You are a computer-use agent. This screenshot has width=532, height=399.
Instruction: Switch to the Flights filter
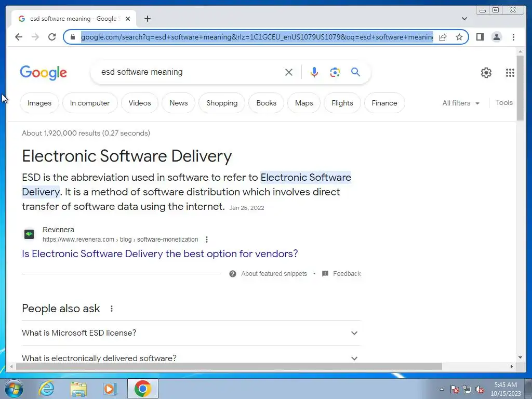click(x=342, y=103)
